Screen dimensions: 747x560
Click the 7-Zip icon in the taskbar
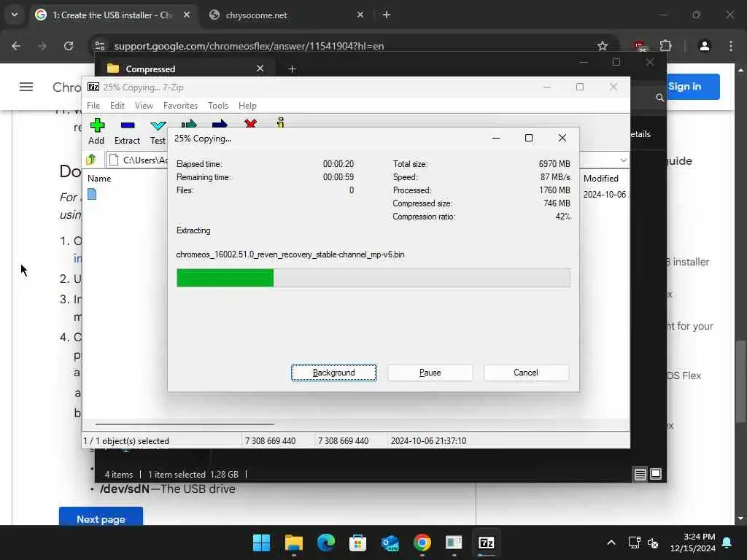click(x=486, y=542)
